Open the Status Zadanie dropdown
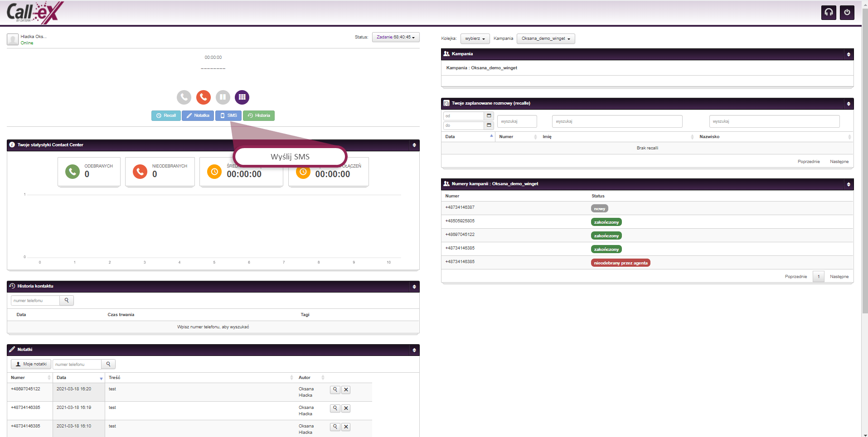The width and height of the screenshot is (868, 437). point(395,37)
